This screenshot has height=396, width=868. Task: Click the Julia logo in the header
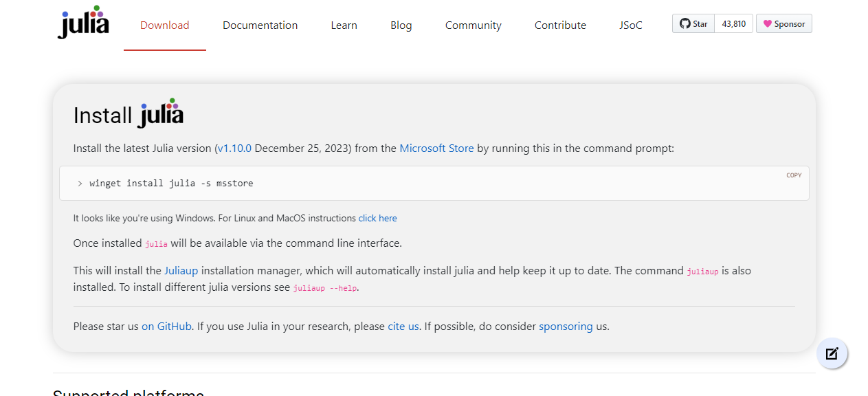tap(83, 23)
